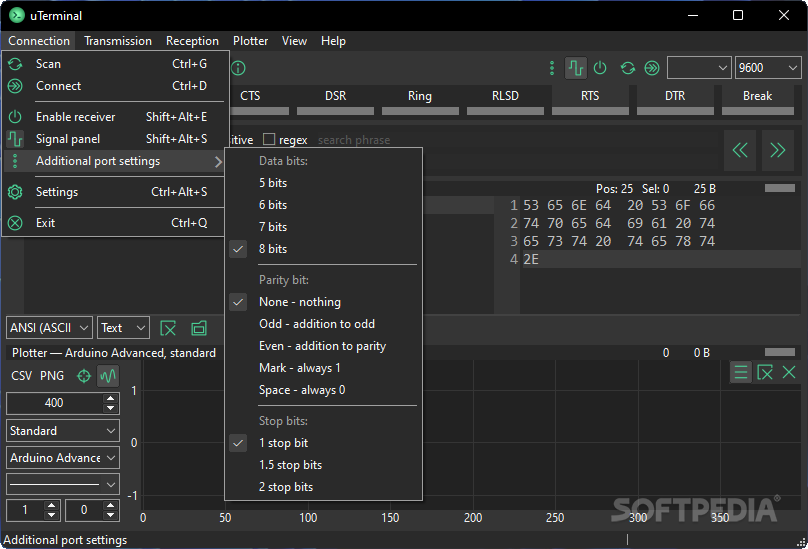Select 5 bits data option
The image size is (808, 549).
(x=324, y=183)
